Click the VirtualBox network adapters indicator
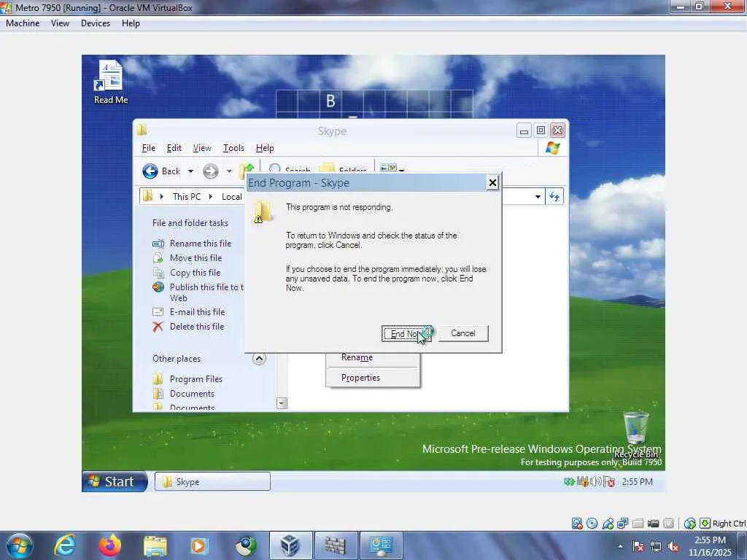The image size is (747, 560). click(x=623, y=524)
